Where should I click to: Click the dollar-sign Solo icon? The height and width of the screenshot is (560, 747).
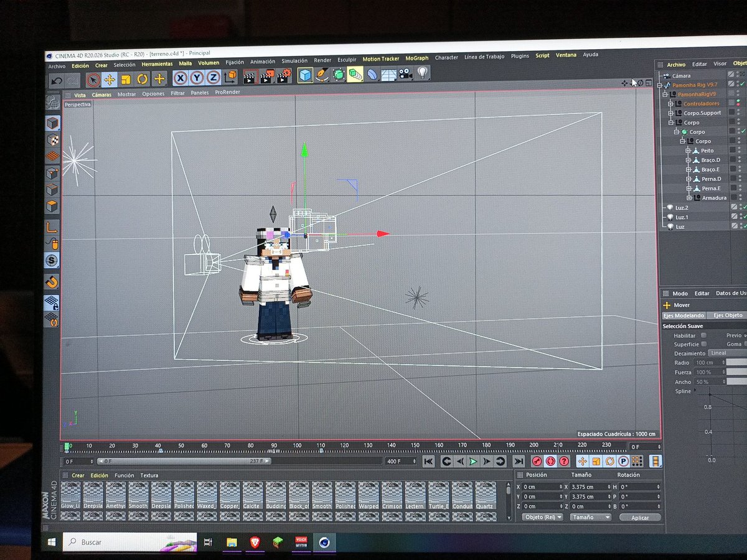coord(52,261)
